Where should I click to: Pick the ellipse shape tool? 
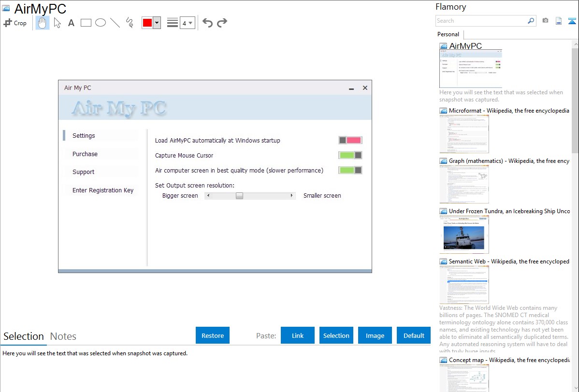101,23
